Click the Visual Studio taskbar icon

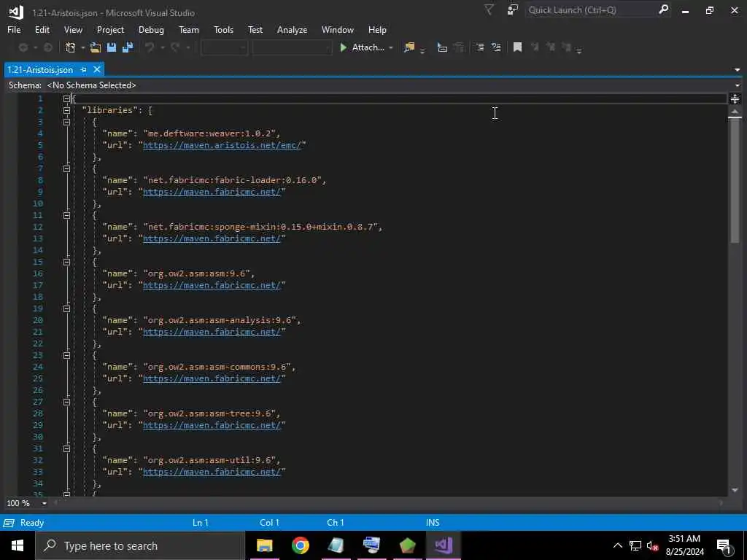coord(443,545)
